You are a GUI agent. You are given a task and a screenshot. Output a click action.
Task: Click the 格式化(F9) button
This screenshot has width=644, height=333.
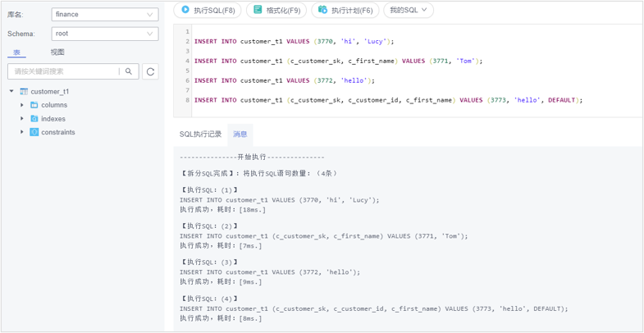point(276,11)
